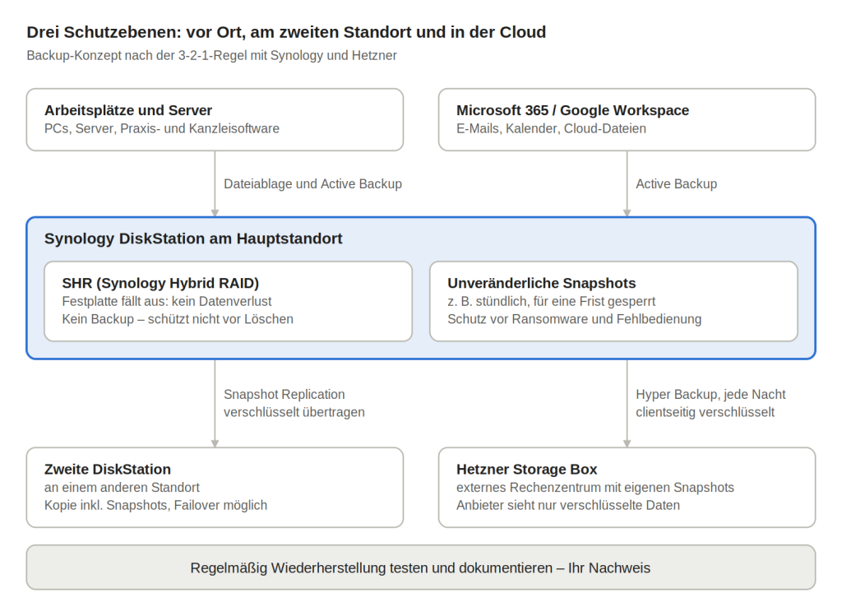Screen dimensions: 842x616
Task: Click 'Anbieter sieht nur verschlüsselte Daten'
Action: (567, 505)
